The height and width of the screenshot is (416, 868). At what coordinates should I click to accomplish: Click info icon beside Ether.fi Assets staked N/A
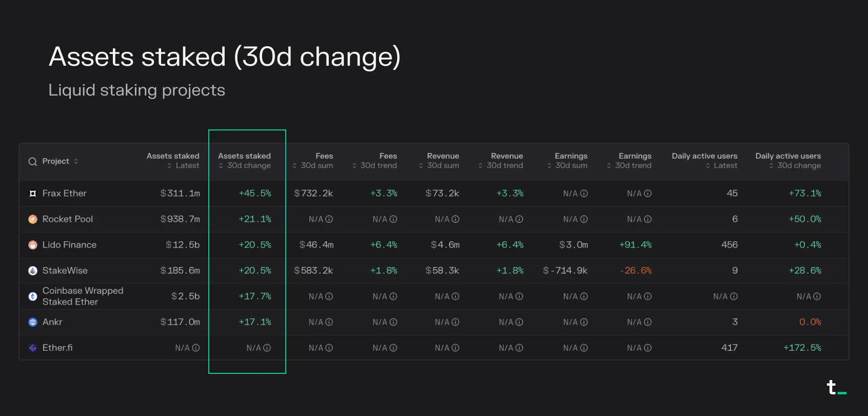pyautogui.click(x=196, y=348)
